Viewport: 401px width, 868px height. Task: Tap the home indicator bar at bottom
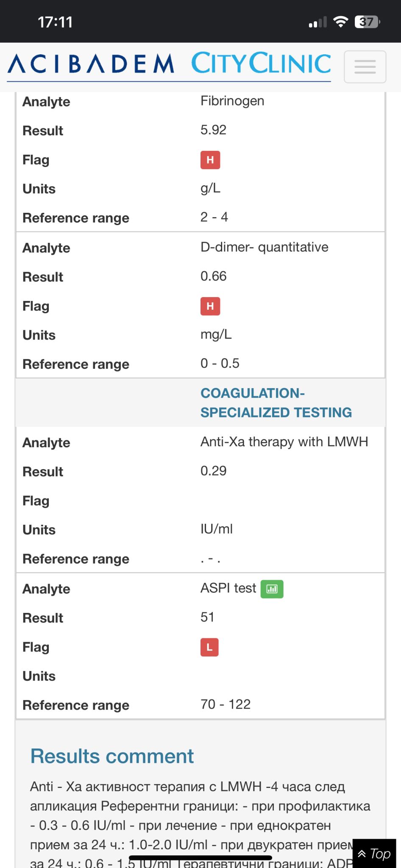(x=200, y=858)
